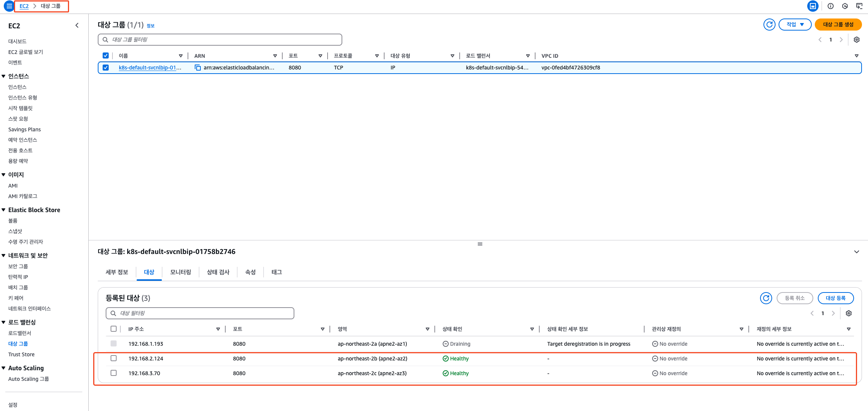
Task: Uncheck the k8s-default-svcnlbip target group row
Action: click(x=106, y=68)
